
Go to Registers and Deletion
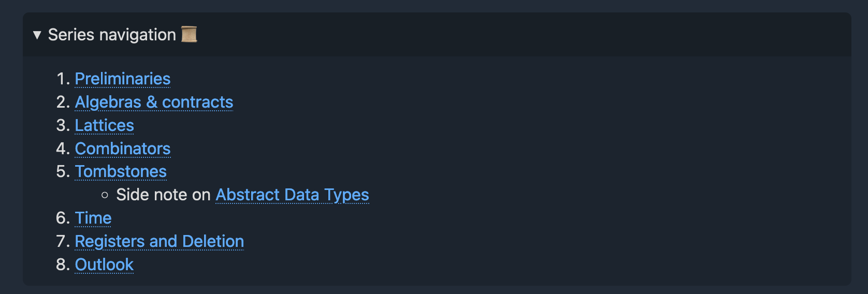point(159,241)
